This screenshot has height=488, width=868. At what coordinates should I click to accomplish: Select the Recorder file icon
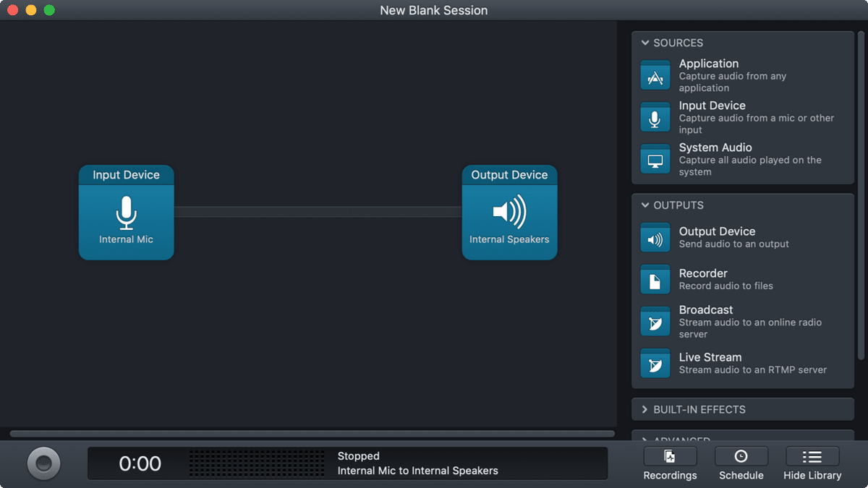pos(655,279)
